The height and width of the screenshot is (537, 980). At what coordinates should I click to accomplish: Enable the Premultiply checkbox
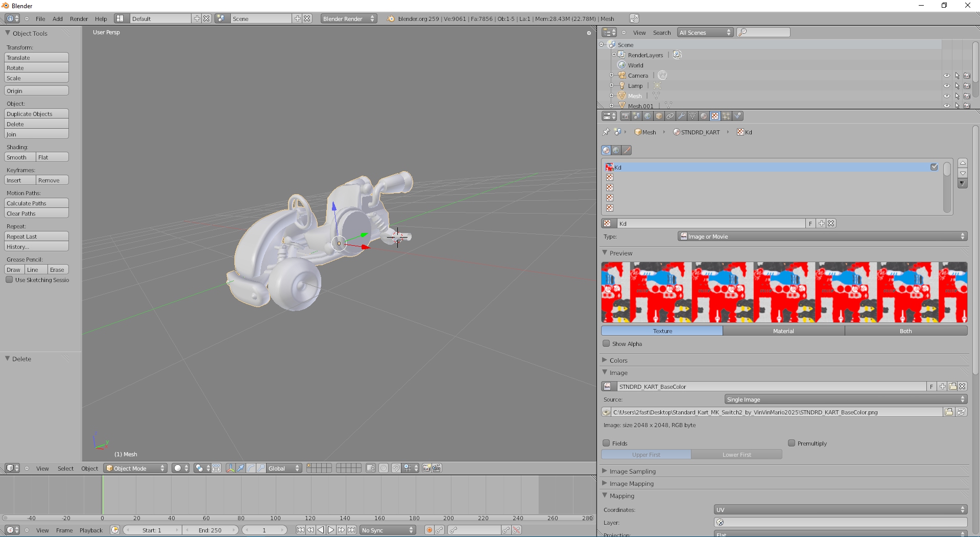click(x=792, y=443)
